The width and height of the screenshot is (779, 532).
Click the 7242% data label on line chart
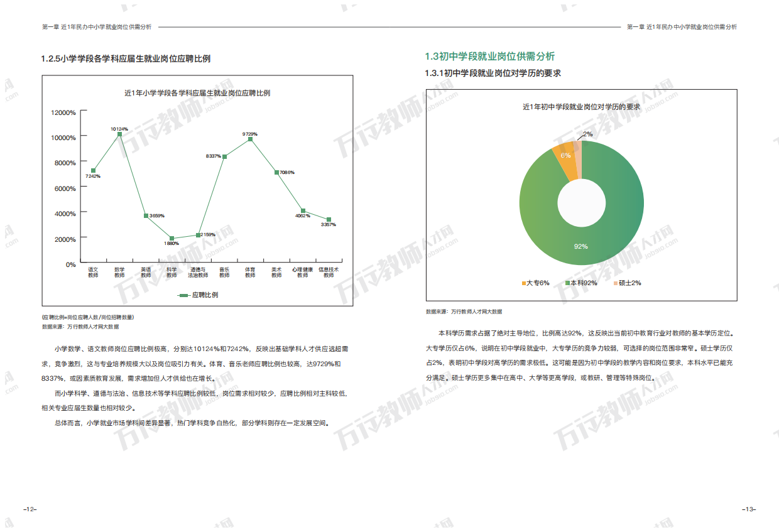tap(93, 176)
